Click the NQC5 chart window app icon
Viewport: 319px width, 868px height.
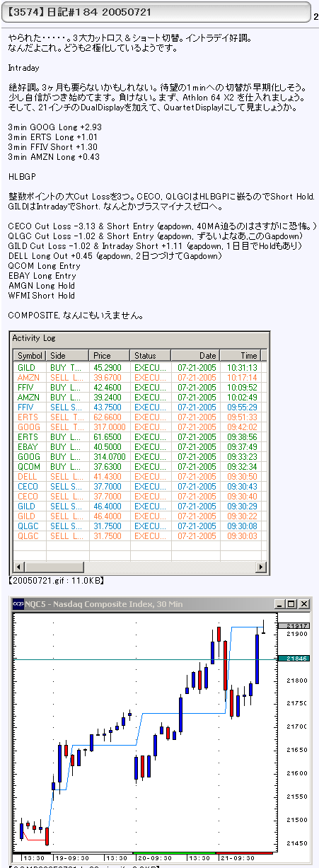(x=18, y=603)
